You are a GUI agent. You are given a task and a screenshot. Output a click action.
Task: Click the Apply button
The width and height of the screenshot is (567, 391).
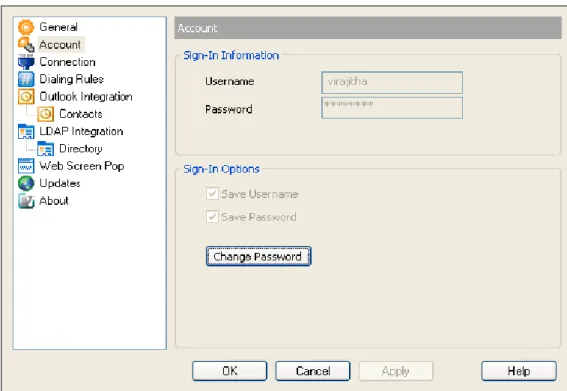click(x=396, y=371)
